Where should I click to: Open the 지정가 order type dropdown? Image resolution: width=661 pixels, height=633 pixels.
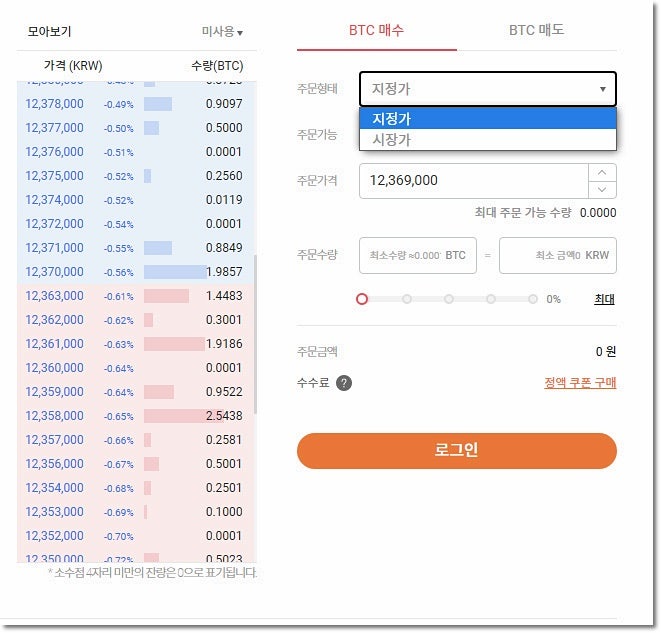tap(488, 89)
